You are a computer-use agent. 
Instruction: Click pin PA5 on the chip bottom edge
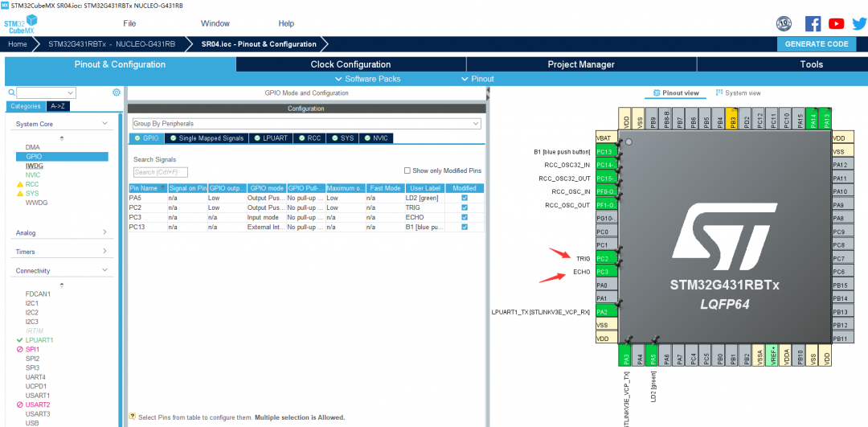click(x=653, y=355)
